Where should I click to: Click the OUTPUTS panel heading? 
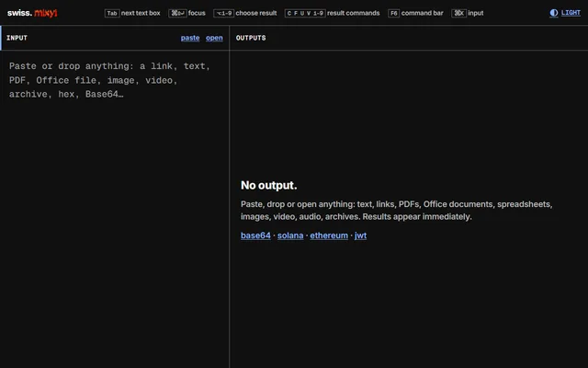(251, 38)
